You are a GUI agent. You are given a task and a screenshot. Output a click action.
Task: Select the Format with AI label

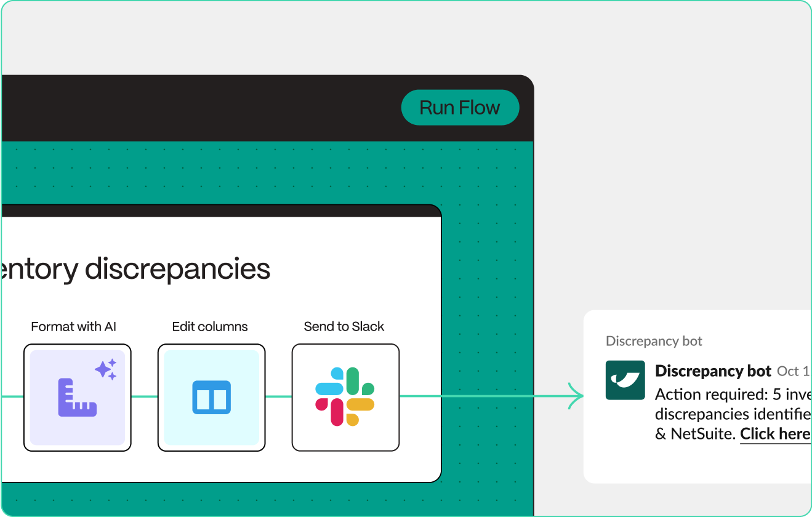tap(74, 327)
